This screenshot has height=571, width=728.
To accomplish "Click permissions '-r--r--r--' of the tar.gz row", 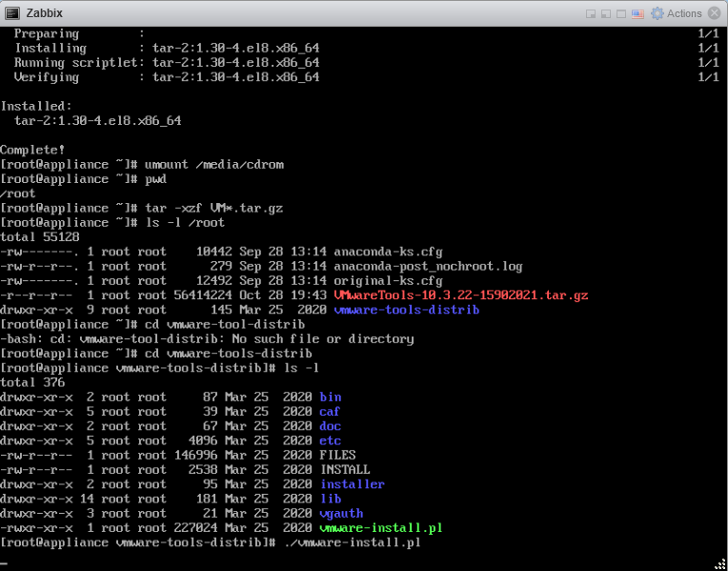I will coord(36,296).
